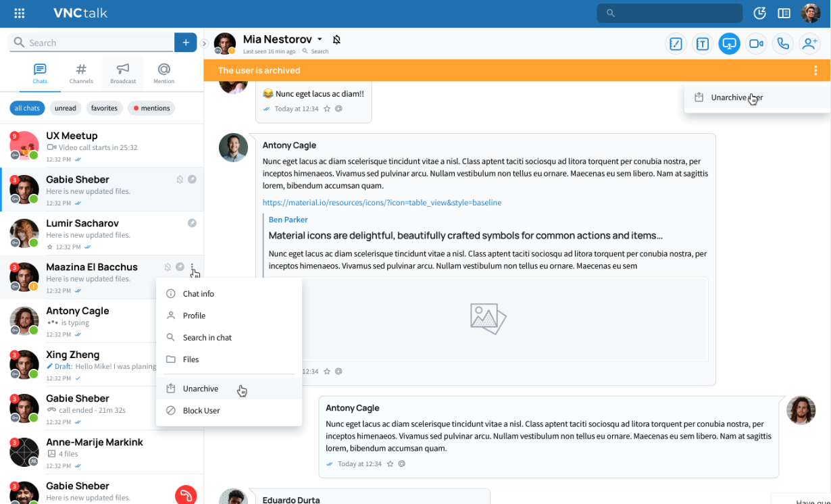Open the whiteboard icon in chat header
The height and width of the screenshot is (504, 831).
tap(676, 44)
